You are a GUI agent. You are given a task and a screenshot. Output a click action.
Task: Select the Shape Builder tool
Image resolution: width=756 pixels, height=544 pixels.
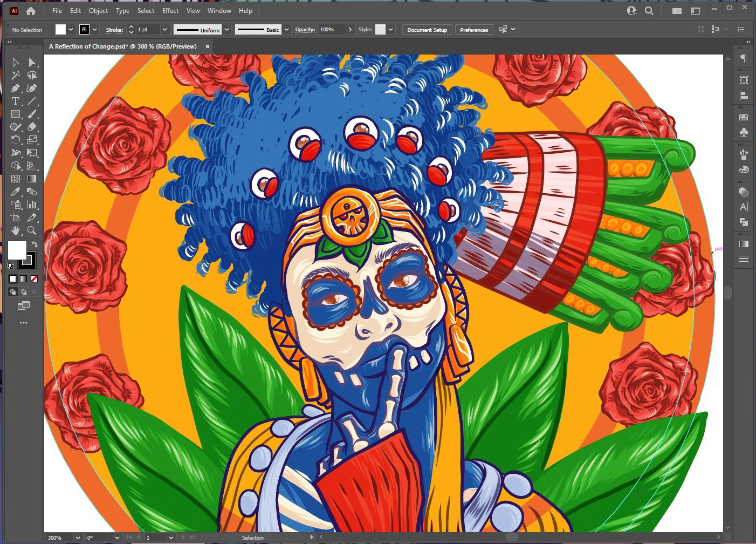pos(16,166)
